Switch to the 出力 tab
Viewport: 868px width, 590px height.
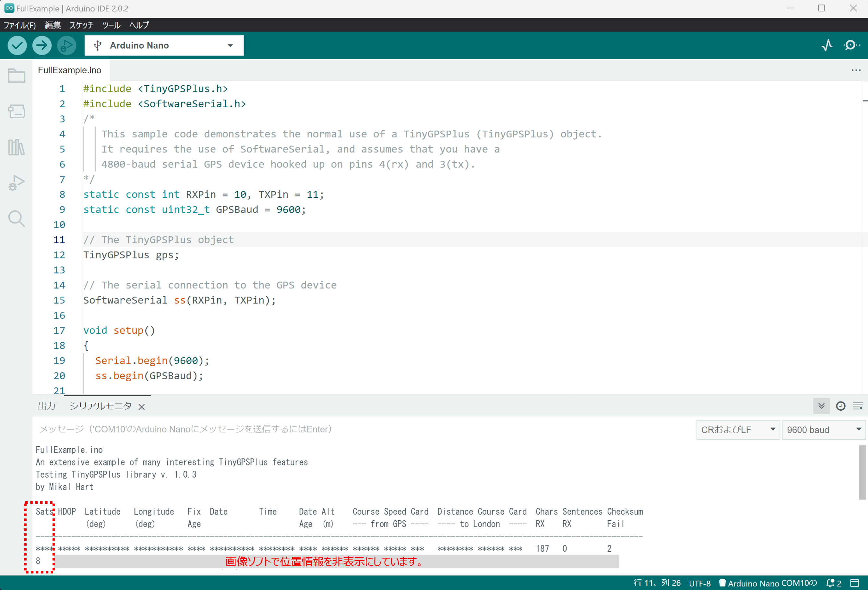point(47,406)
